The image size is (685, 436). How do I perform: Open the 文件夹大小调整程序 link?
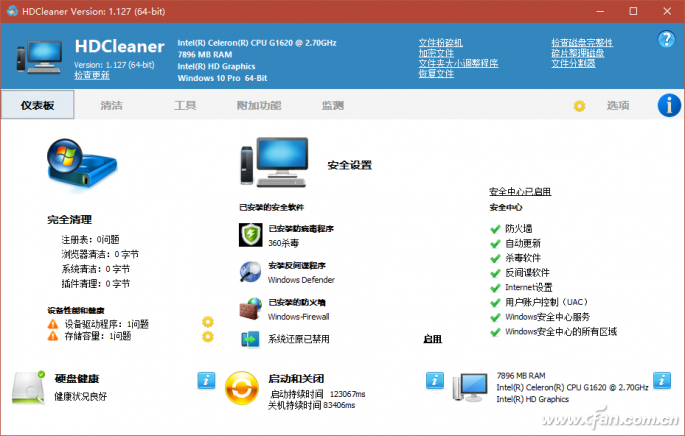click(458, 63)
